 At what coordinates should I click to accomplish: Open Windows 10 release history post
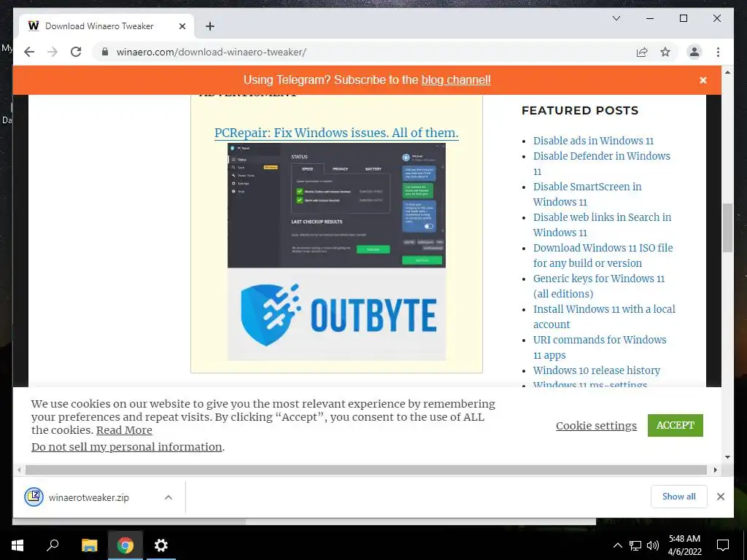(x=597, y=370)
